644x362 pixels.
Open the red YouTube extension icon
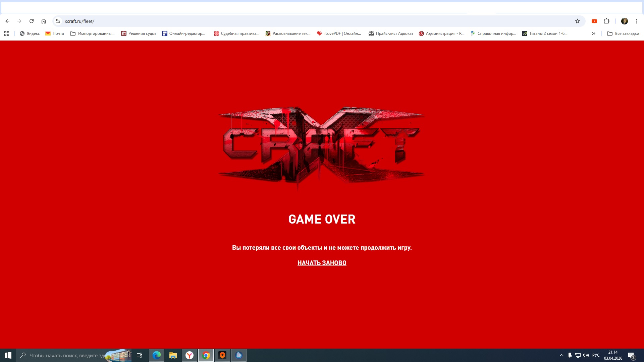pyautogui.click(x=594, y=21)
